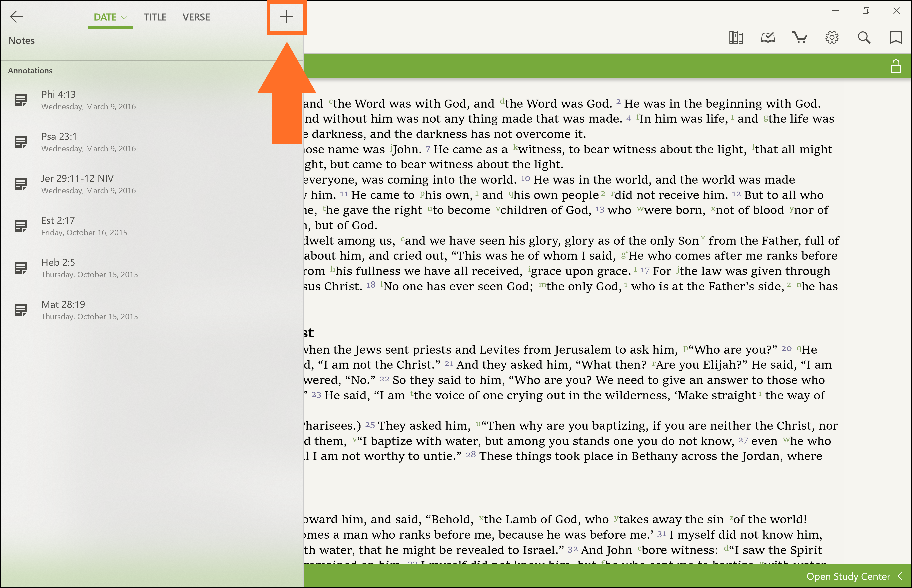Viewport: 912px width, 588px height.
Task: Click Open Study Center
Action: 848,576
